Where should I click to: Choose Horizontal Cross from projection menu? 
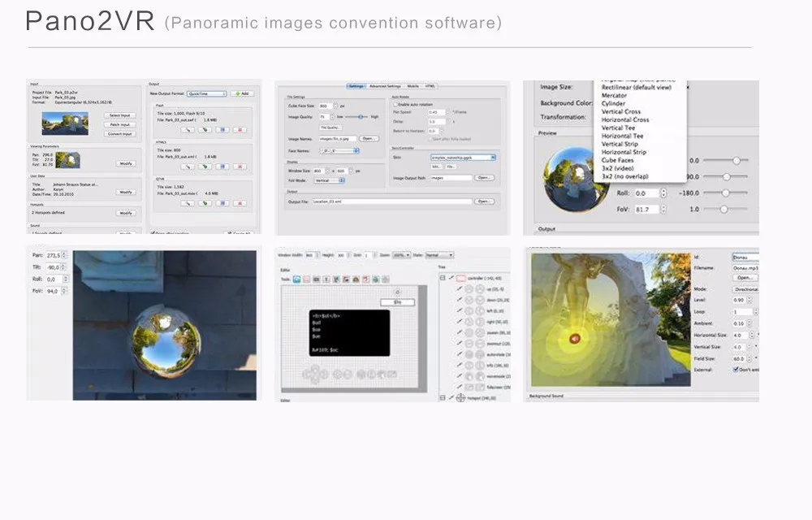point(625,119)
